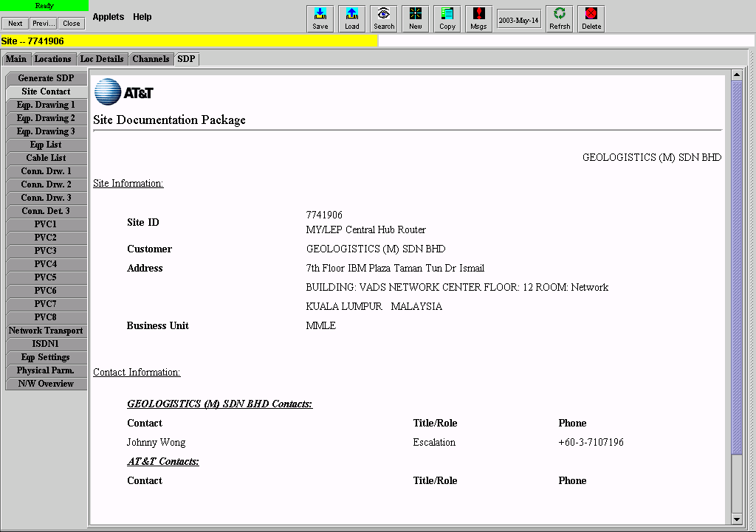Go to the Next record
This screenshot has width=756, height=532.
(15, 23)
